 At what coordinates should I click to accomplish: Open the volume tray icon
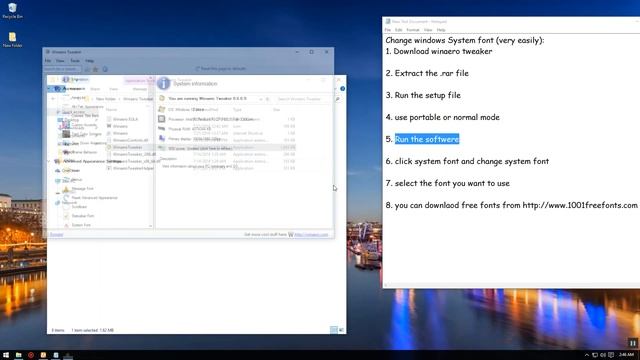coord(603,355)
